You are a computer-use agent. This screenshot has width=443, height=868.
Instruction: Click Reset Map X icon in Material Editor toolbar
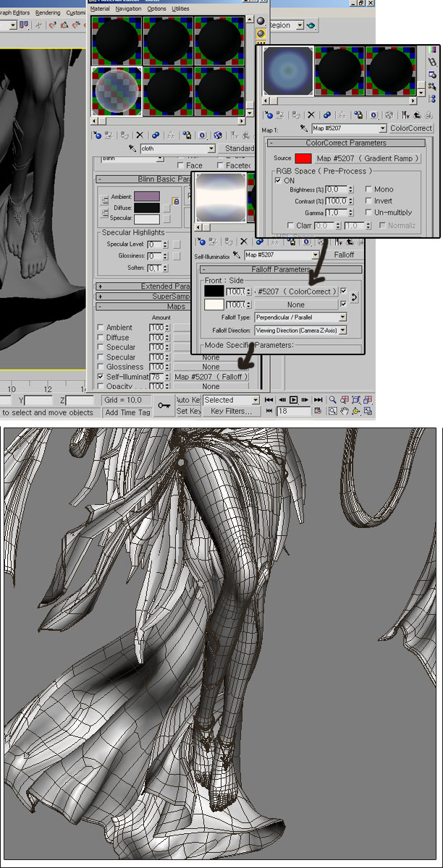pyautogui.click(x=140, y=135)
